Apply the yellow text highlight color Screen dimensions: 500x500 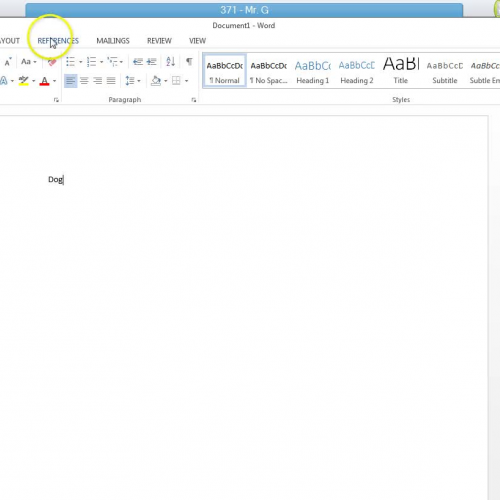(x=23, y=81)
